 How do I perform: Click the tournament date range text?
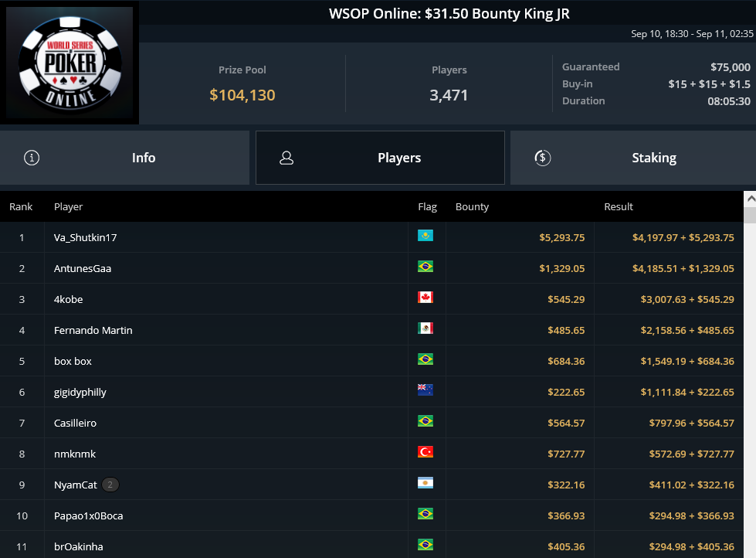[x=693, y=34]
